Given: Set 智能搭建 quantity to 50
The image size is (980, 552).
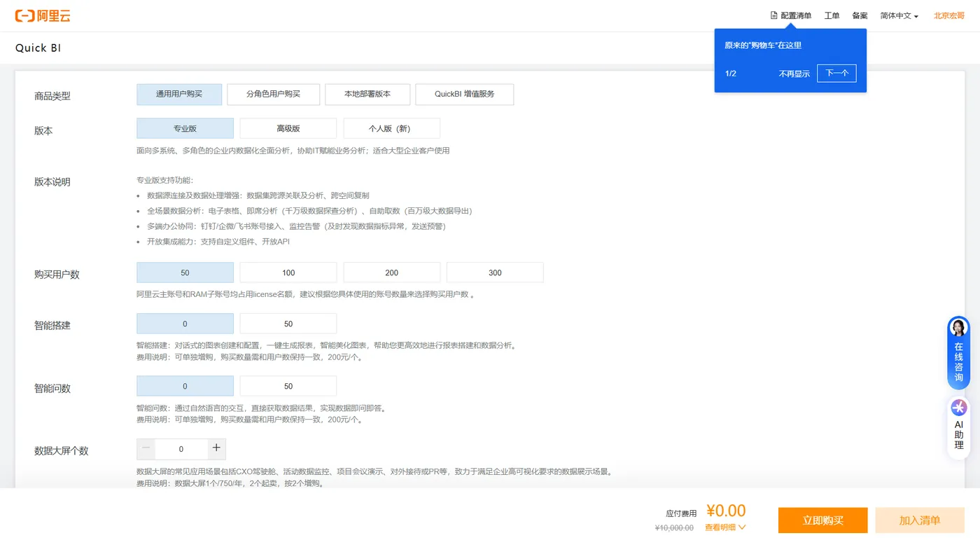Looking at the screenshot, I should [288, 324].
